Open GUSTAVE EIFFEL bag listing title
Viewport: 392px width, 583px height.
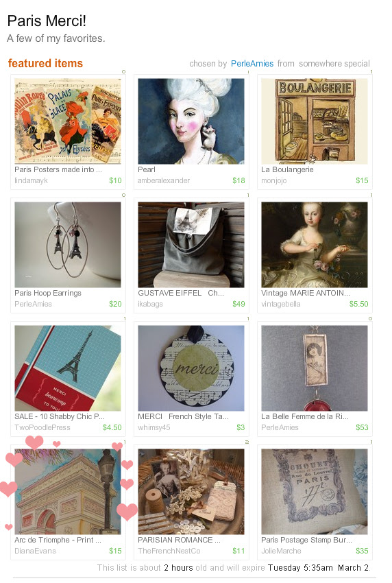pos(180,293)
